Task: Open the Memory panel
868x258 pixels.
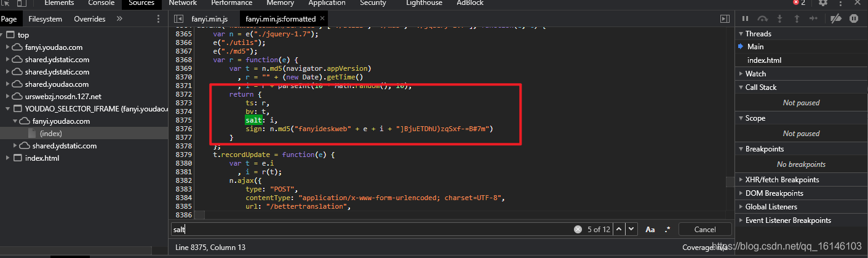Action: 280,3
